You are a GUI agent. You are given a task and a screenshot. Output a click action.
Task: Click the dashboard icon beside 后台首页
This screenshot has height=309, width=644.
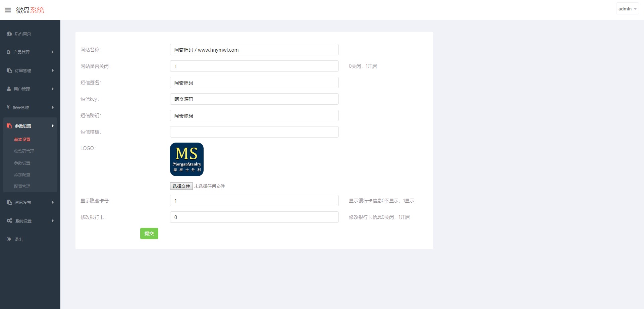point(9,34)
